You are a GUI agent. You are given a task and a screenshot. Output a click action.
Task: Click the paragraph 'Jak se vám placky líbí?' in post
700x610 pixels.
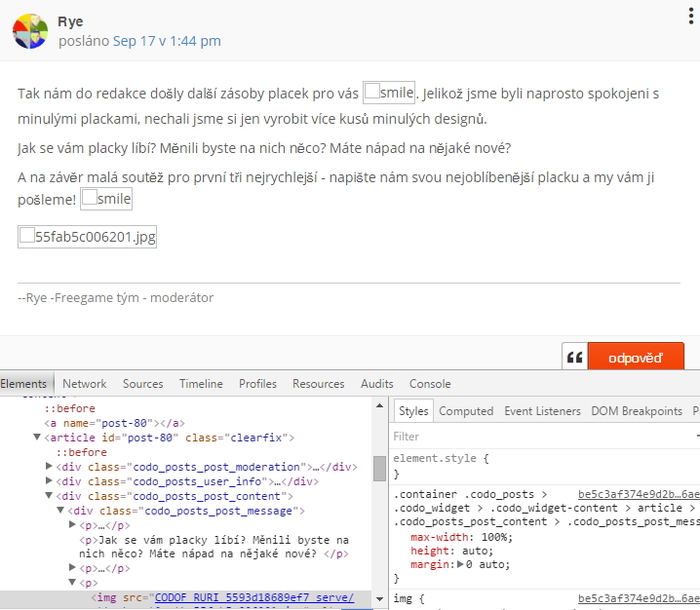[264, 148]
